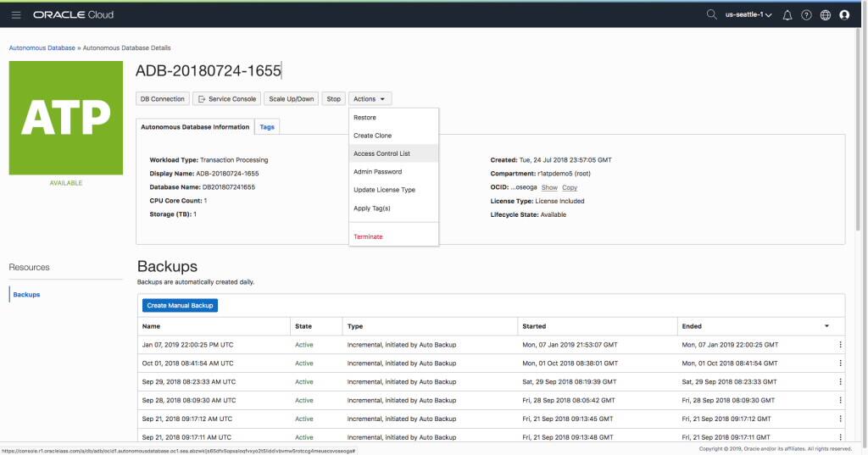Click backup name Oct 01, 2018 08:41:54 AM UTC

[x=187, y=363]
